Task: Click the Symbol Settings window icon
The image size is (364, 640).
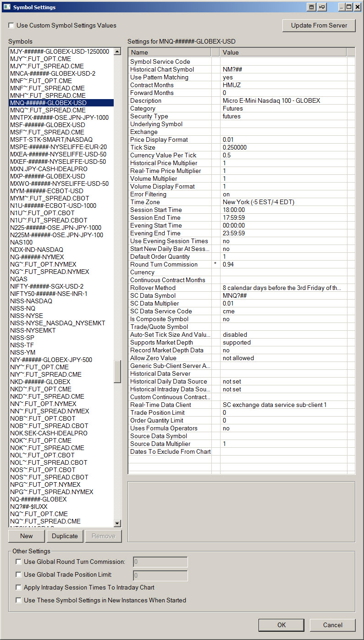Action: [x=6, y=7]
